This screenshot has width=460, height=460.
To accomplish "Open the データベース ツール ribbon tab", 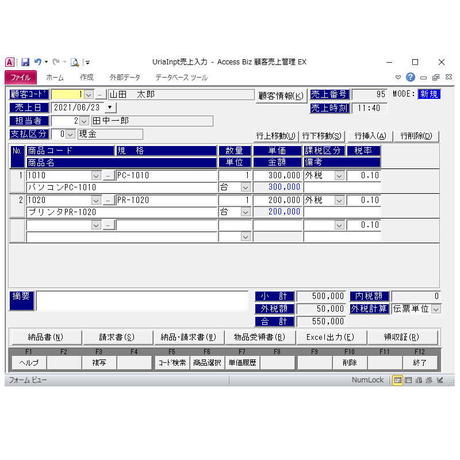I will pyautogui.click(x=182, y=77).
